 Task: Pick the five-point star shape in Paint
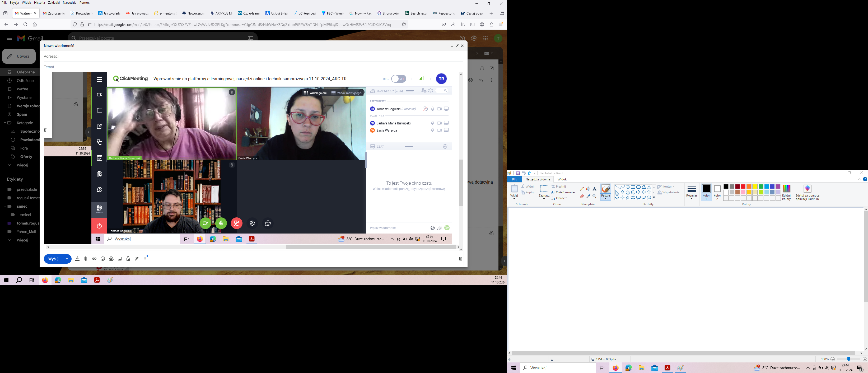[x=628, y=198]
